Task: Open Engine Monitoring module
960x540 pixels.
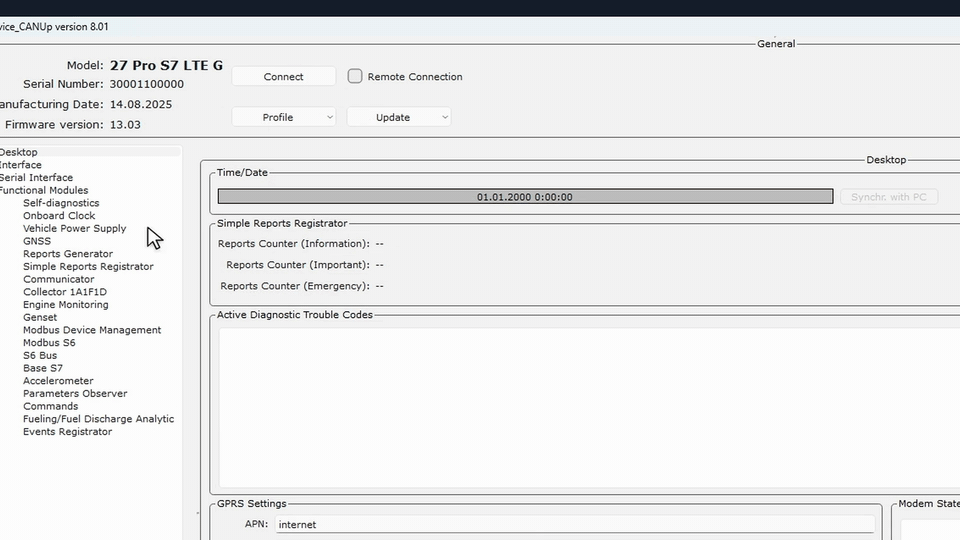Action: coord(66,304)
